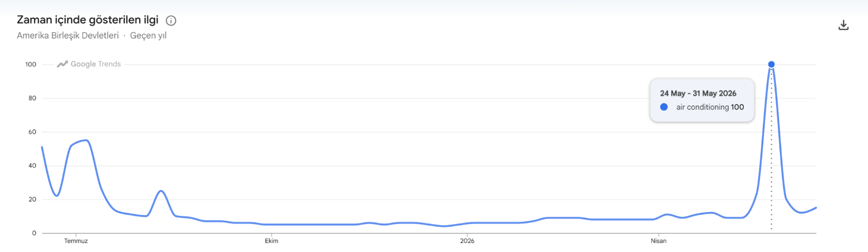Select the Ekim label on the time axis
This screenshot has width=868, height=252.
(x=271, y=241)
